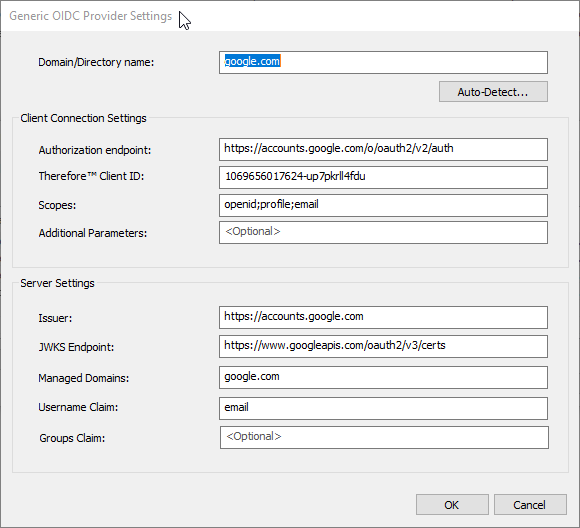Screen dimensions: 580x528
Task: Click the Scopes label
Action: 57,205
